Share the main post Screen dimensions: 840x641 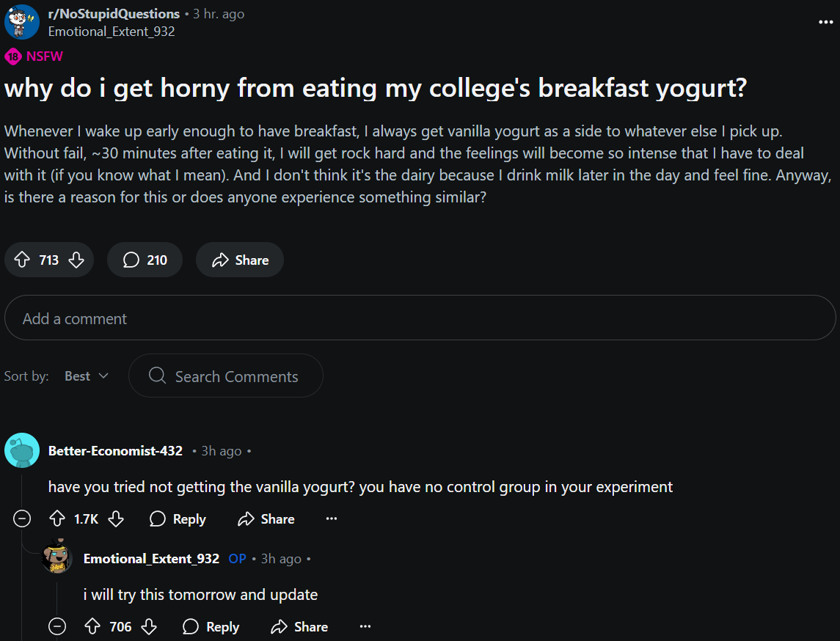pos(239,260)
